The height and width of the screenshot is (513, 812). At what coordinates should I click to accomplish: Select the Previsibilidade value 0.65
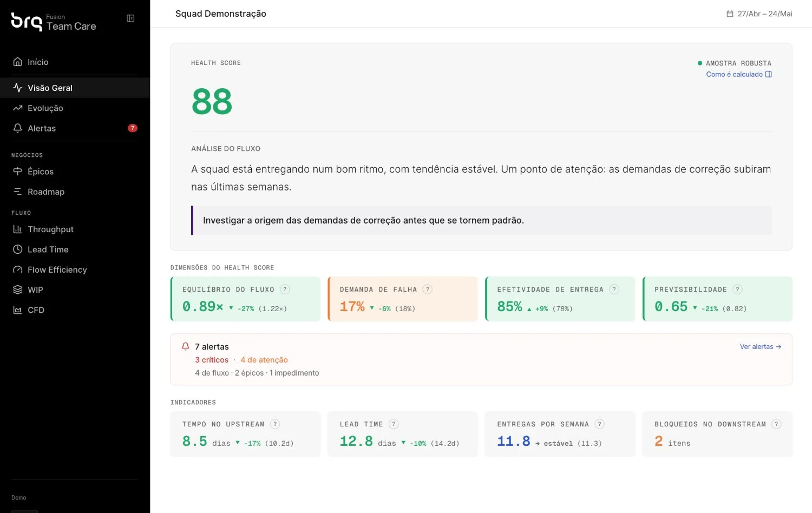pos(671,306)
